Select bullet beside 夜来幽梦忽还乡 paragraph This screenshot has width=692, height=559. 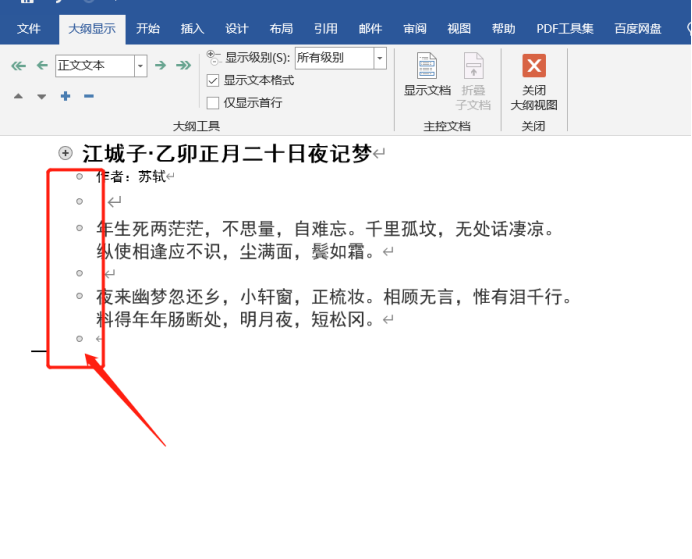click(79, 296)
